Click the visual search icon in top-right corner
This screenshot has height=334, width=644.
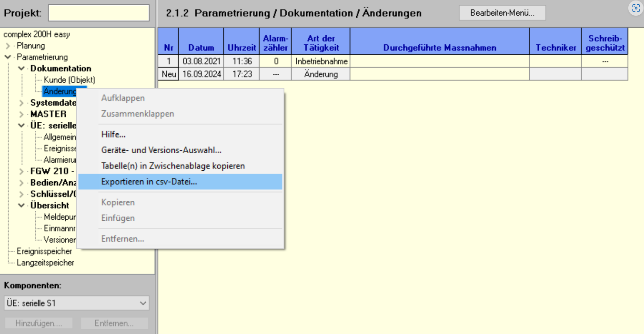(636, 8)
